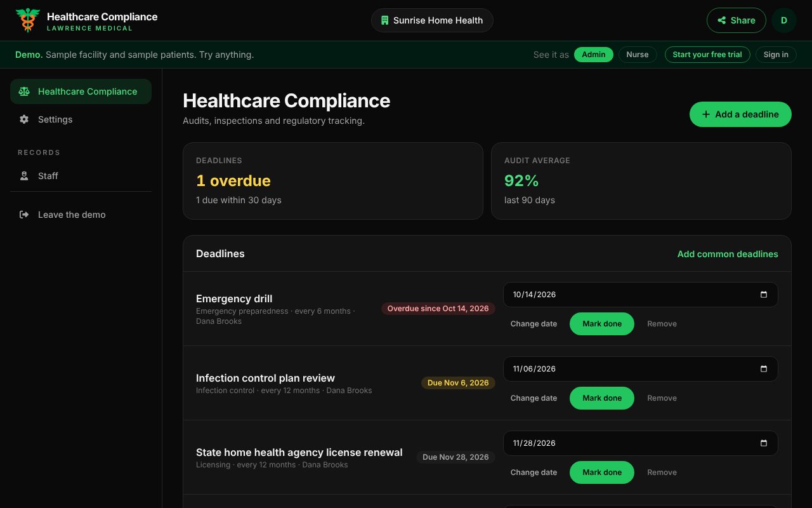The height and width of the screenshot is (508, 812).
Task: Click the Share button
Action: (736, 20)
